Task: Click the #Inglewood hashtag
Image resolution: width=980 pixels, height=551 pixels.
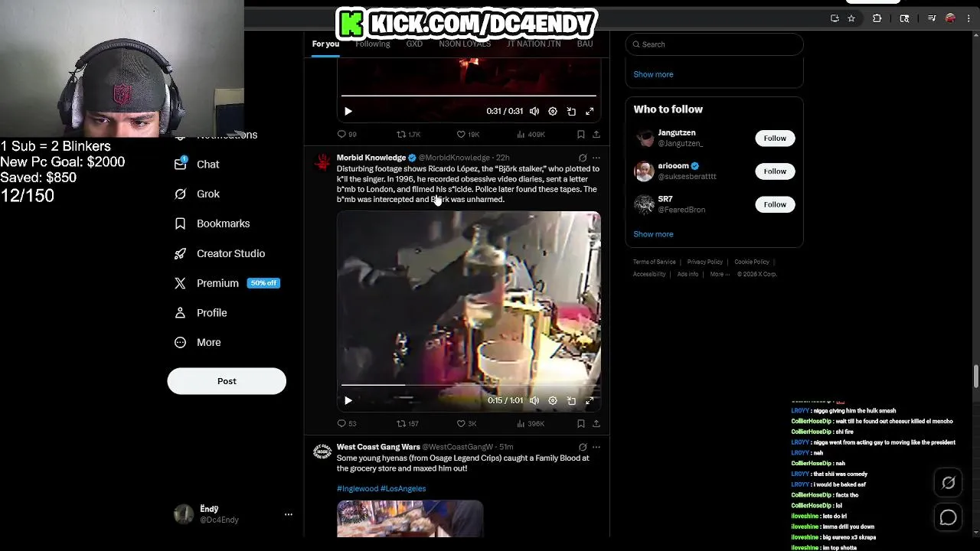Action: pyautogui.click(x=358, y=488)
